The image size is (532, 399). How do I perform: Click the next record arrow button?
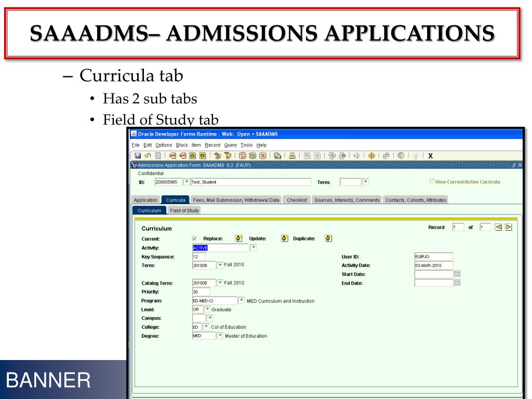pos(508,227)
